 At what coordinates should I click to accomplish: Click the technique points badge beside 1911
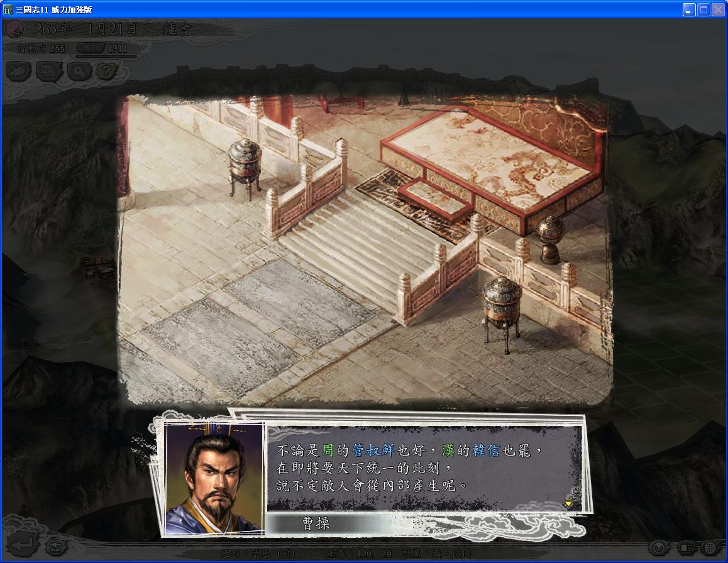(x=91, y=48)
